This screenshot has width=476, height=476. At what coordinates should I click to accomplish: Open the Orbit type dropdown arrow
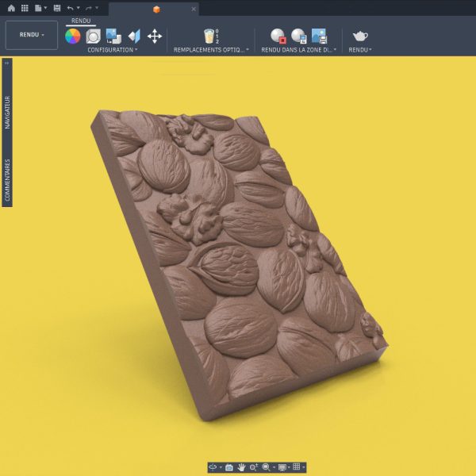pyautogui.click(x=221, y=467)
